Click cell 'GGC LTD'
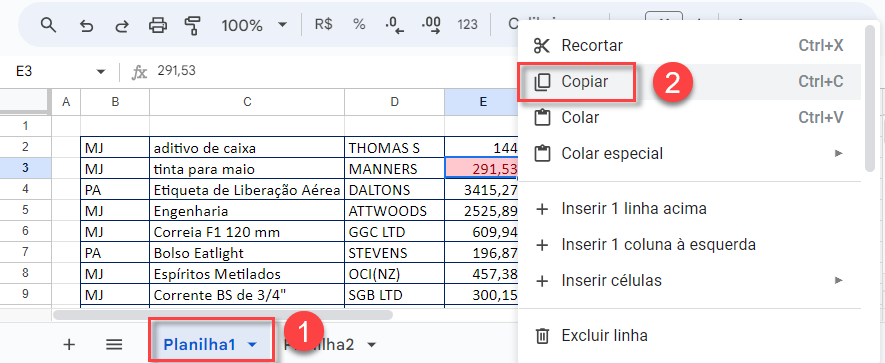This screenshot has width=885, height=363. pos(395,231)
